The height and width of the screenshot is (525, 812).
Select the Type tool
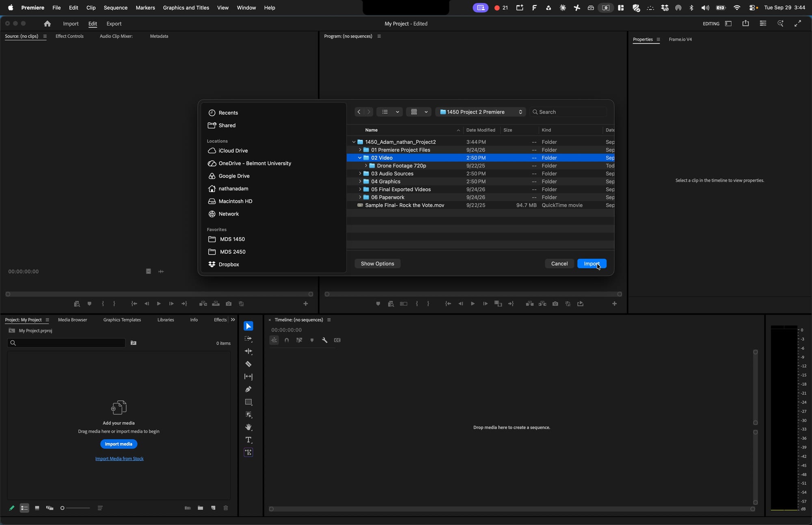coord(248,440)
